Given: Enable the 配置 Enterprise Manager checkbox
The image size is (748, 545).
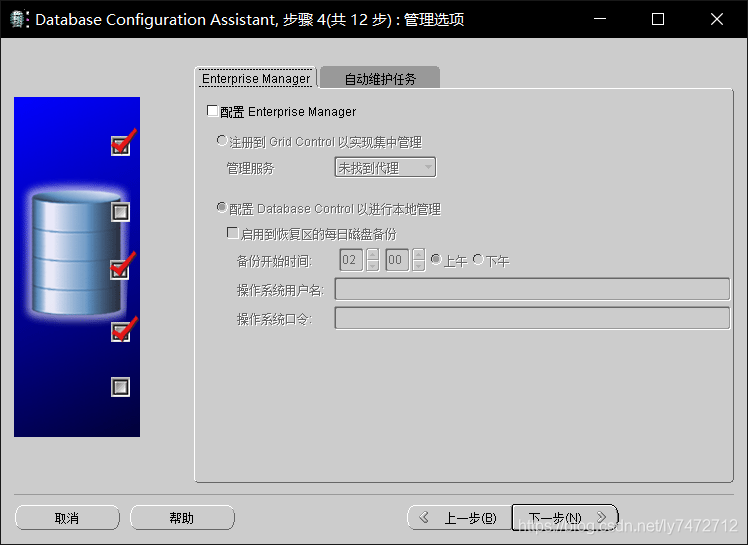Looking at the screenshot, I should pos(212,111).
